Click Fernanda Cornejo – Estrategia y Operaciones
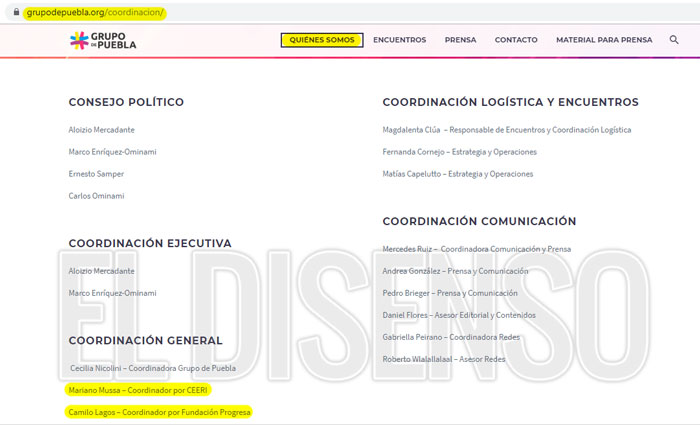This screenshot has height=425, width=700. (459, 152)
